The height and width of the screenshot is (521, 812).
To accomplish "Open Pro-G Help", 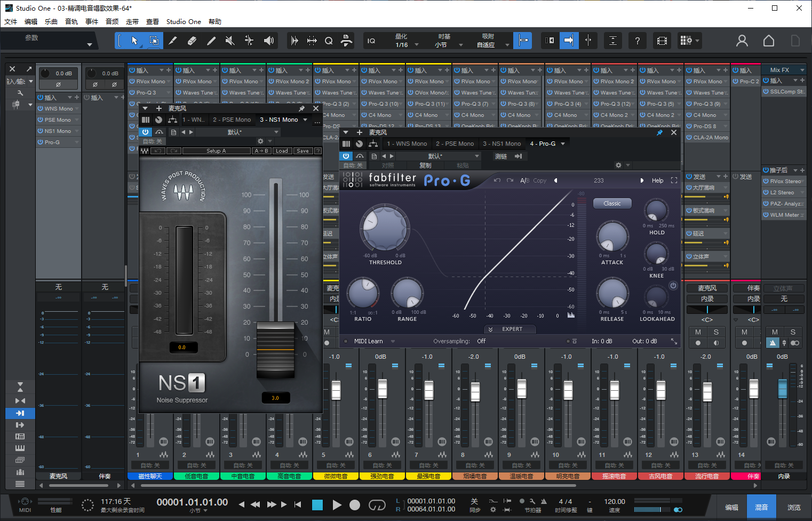I will pyautogui.click(x=657, y=180).
